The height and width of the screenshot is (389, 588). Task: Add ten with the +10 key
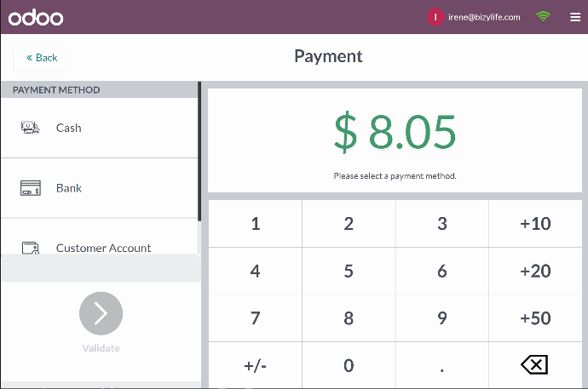[x=535, y=224]
